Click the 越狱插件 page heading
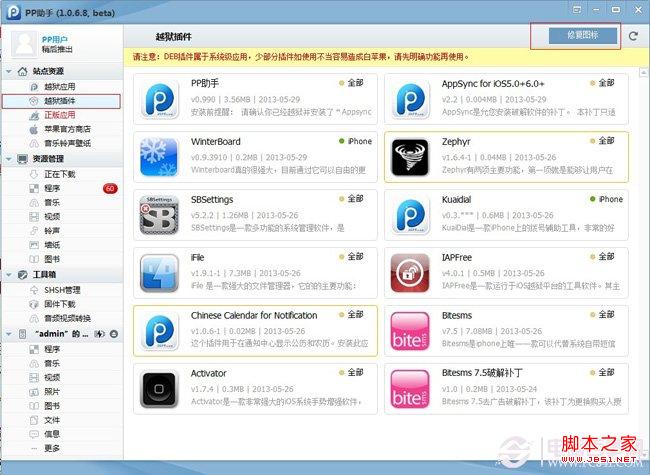The image size is (650, 475). (x=173, y=37)
